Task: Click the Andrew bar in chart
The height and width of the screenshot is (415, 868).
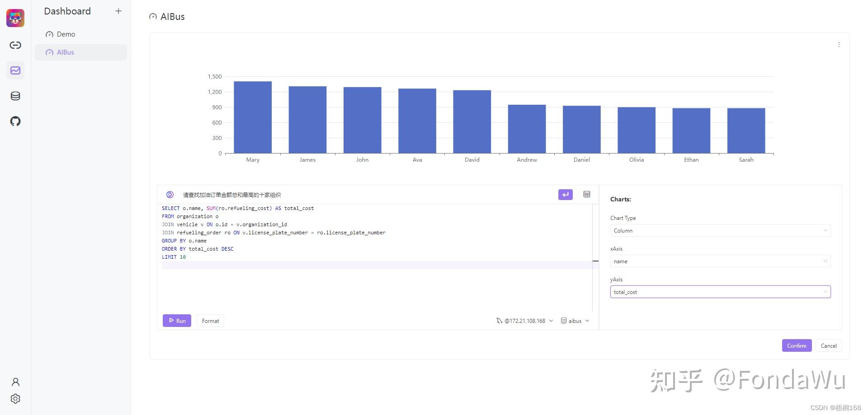Action: click(x=527, y=129)
